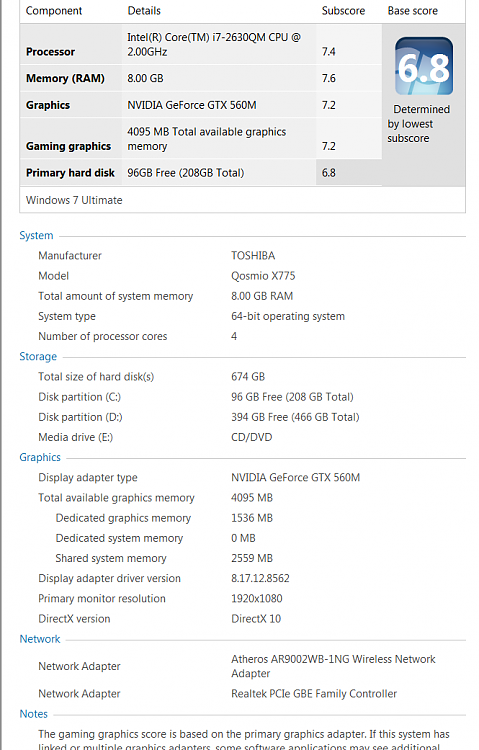Click the System section heading
Screen dimensions: 479x750
(36, 235)
